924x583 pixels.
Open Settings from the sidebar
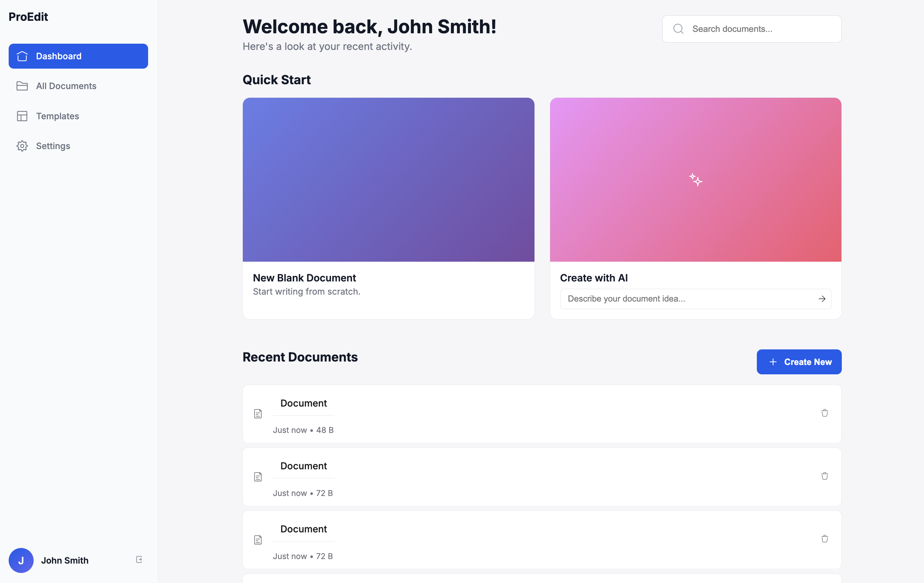(53, 146)
